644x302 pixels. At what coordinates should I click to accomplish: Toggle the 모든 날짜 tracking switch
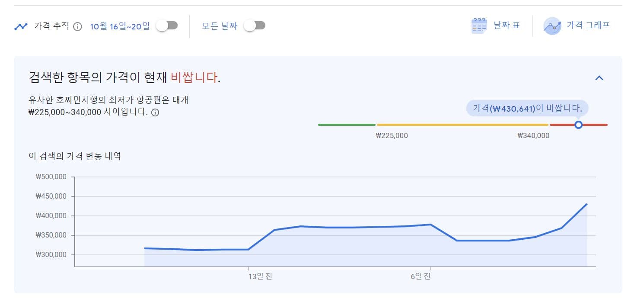coord(254,26)
